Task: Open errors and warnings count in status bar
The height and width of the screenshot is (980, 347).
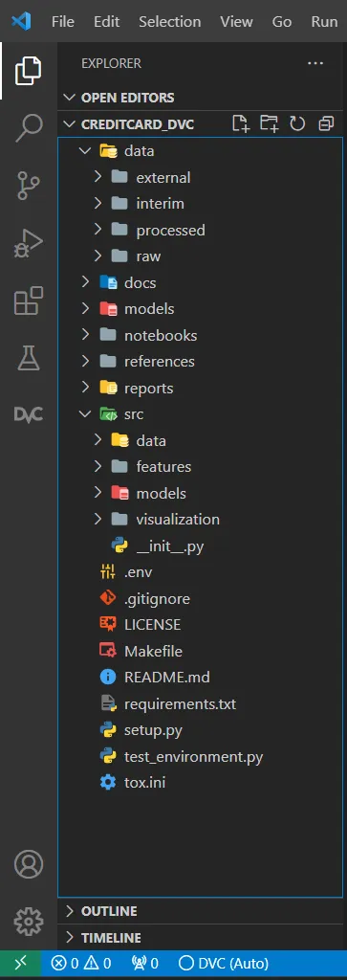Action: (82, 963)
